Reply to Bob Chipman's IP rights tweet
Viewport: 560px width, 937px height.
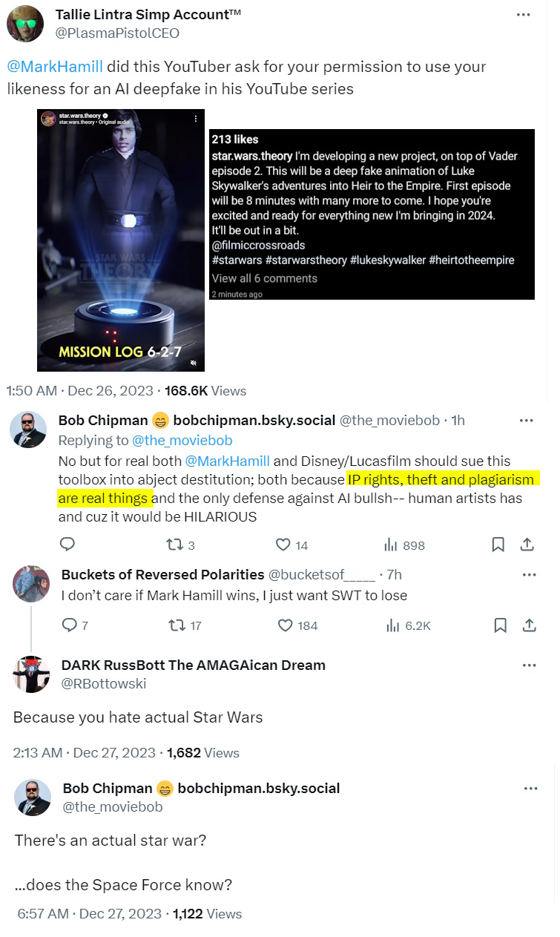67,545
